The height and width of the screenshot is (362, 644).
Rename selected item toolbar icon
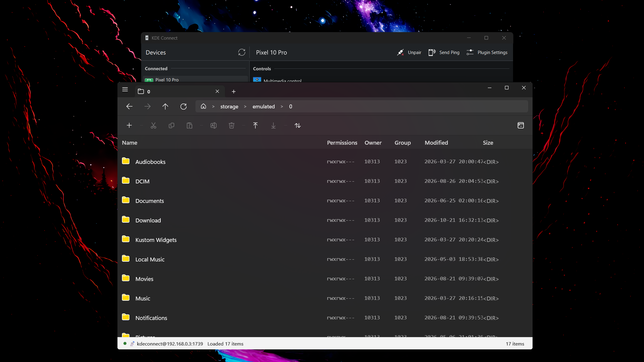(214, 125)
